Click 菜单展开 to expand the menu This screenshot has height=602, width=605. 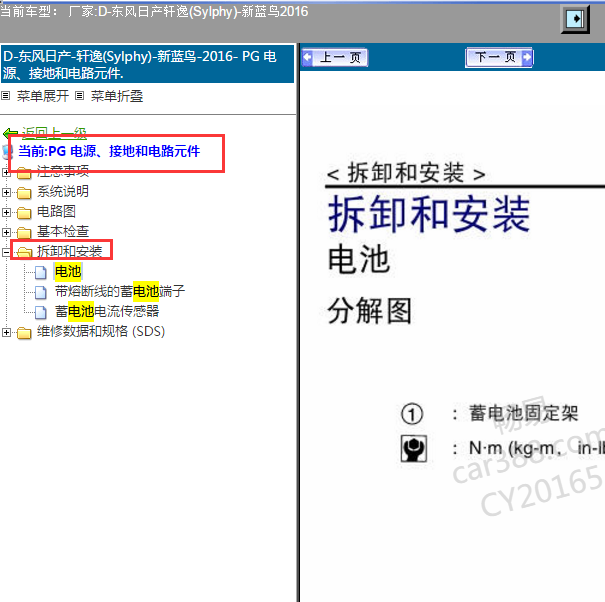pyautogui.click(x=43, y=96)
